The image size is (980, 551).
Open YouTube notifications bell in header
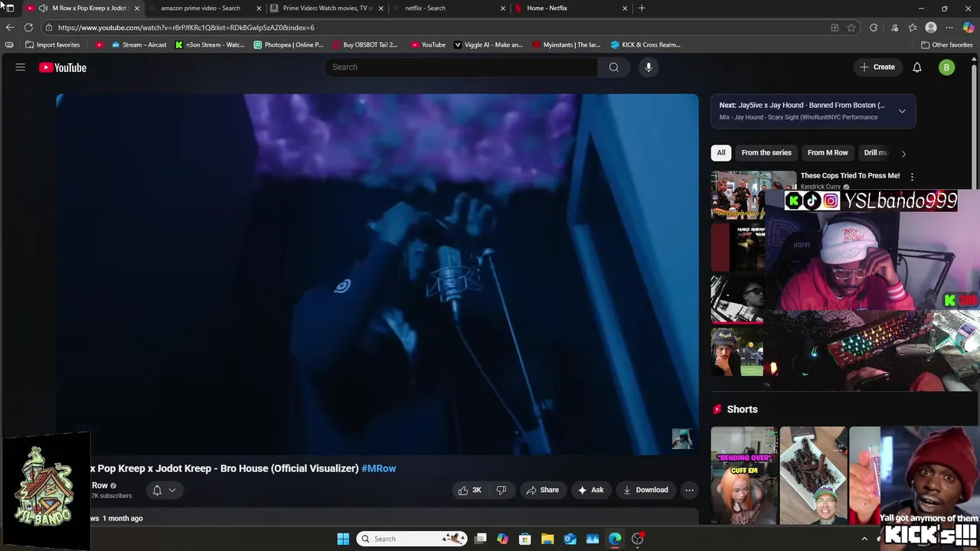coord(917,67)
